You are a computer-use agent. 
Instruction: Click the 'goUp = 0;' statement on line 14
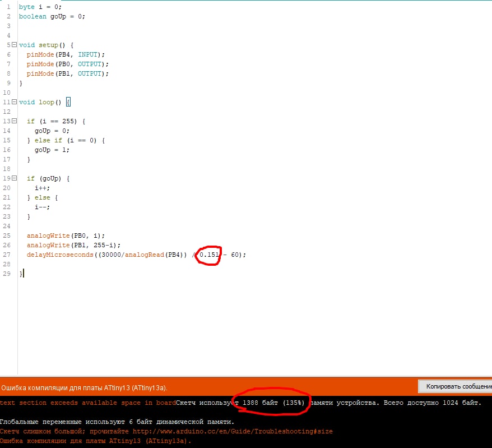click(x=52, y=131)
